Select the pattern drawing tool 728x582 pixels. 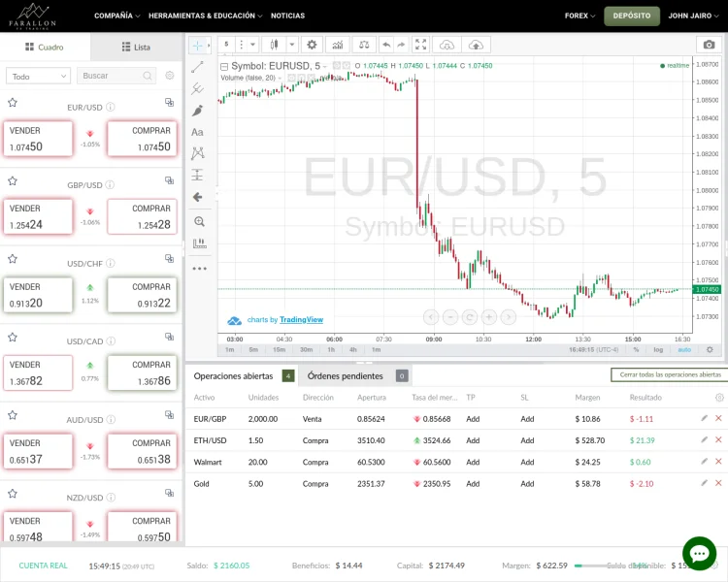coord(197,153)
